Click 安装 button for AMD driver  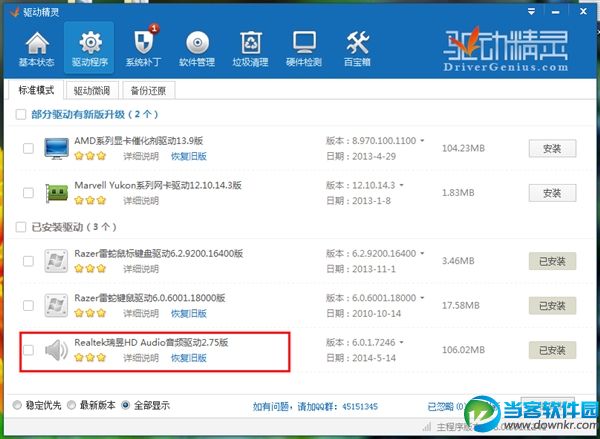tap(552, 149)
